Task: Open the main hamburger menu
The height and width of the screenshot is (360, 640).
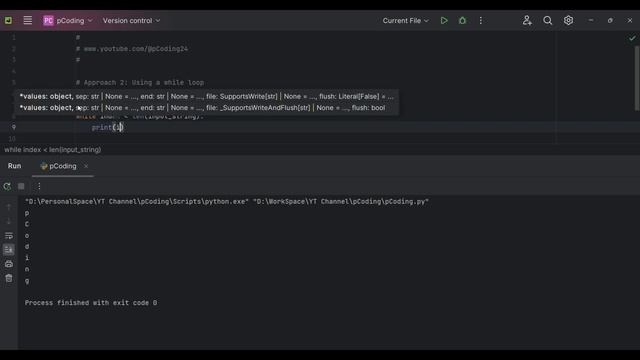Action: click(x=27, y=20)
